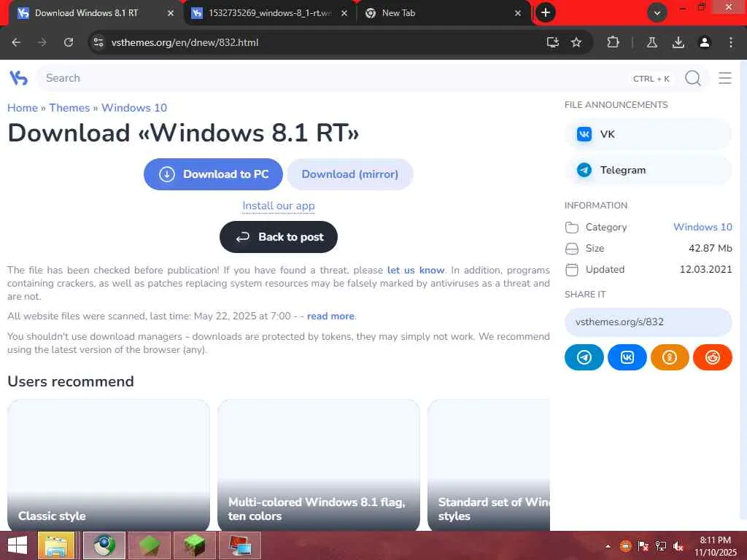Switch to Download Windows 8.1 RT tab
The width and height of the screenshot is (747, 560).
click(x=87, y=13)
